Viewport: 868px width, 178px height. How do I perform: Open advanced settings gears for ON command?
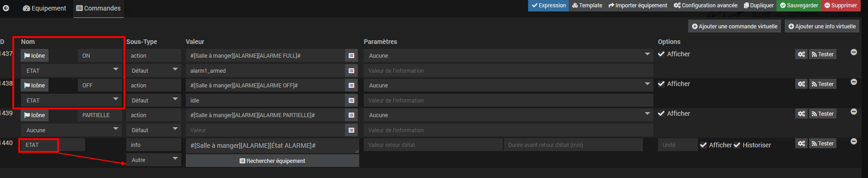(x=801, y=54)
